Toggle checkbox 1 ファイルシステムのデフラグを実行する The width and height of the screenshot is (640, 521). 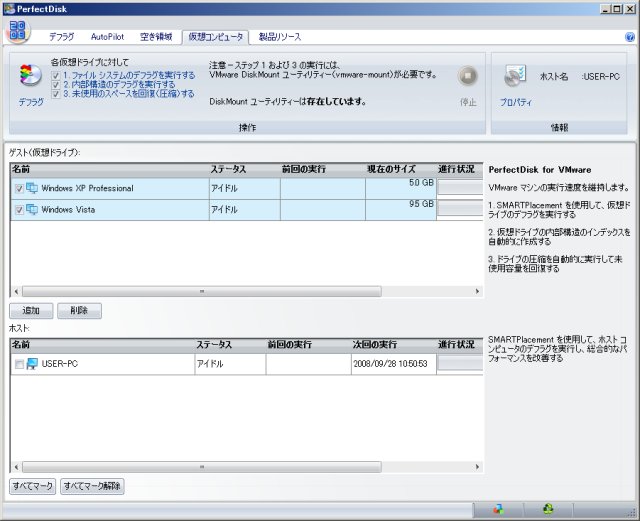coord(56,75)
